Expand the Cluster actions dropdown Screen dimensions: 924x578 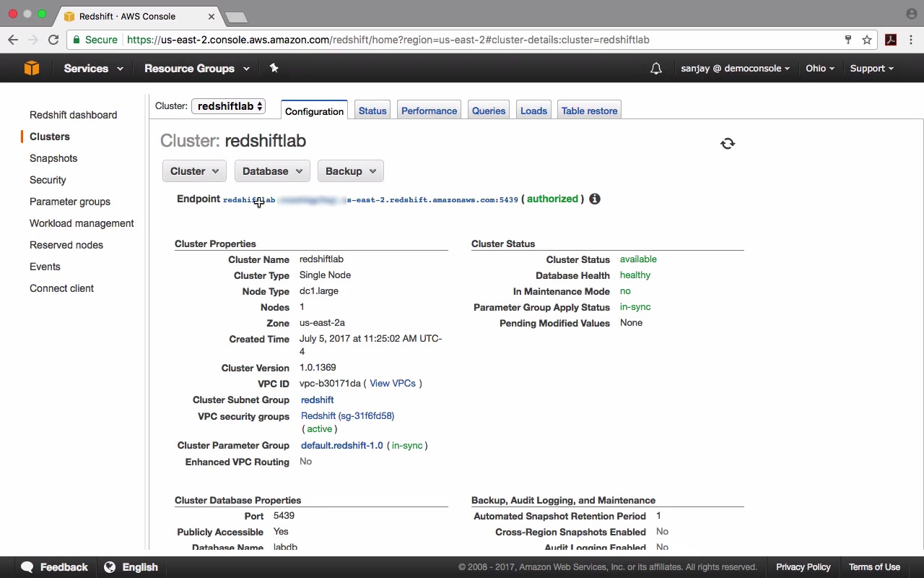pyautogui.click(x=194, y=171)
